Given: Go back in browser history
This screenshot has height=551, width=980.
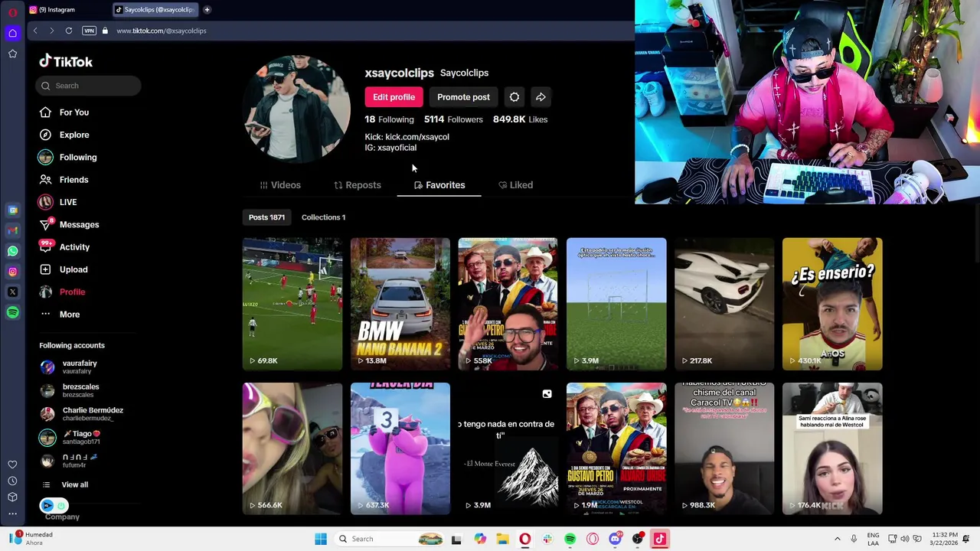Looking at the screenshot, I should pos(35,31).
